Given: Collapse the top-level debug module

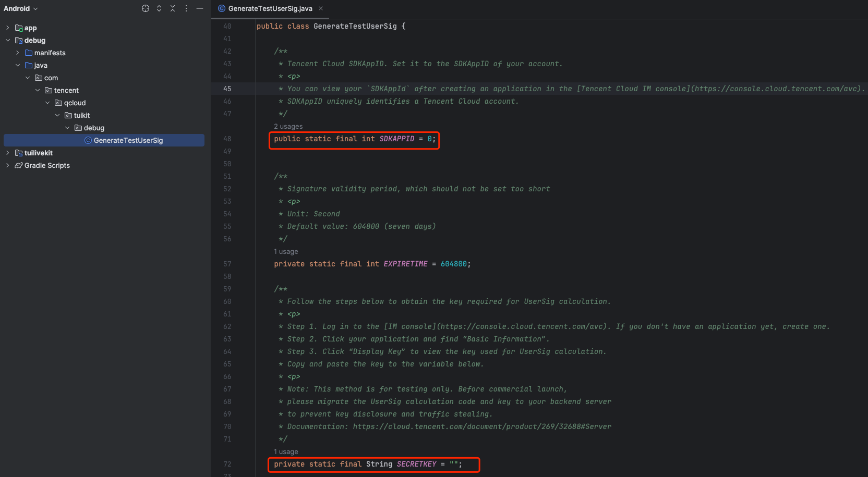Looking at the screenshot, I should tap(7, 40).
